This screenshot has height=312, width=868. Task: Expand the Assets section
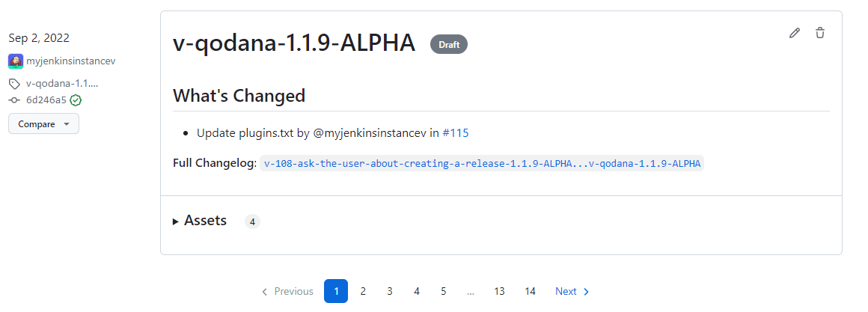pyautogui.click(x=200, y=221)
